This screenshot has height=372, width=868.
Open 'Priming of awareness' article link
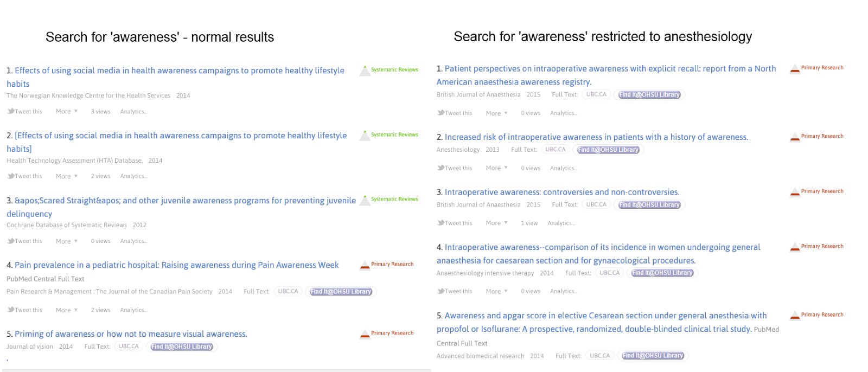pos(131,334)
